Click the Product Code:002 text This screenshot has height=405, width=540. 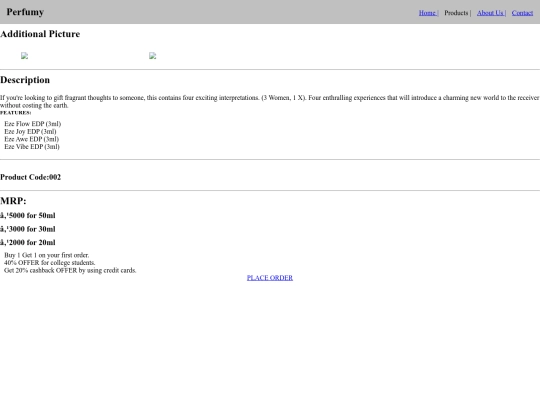point(30,177)
